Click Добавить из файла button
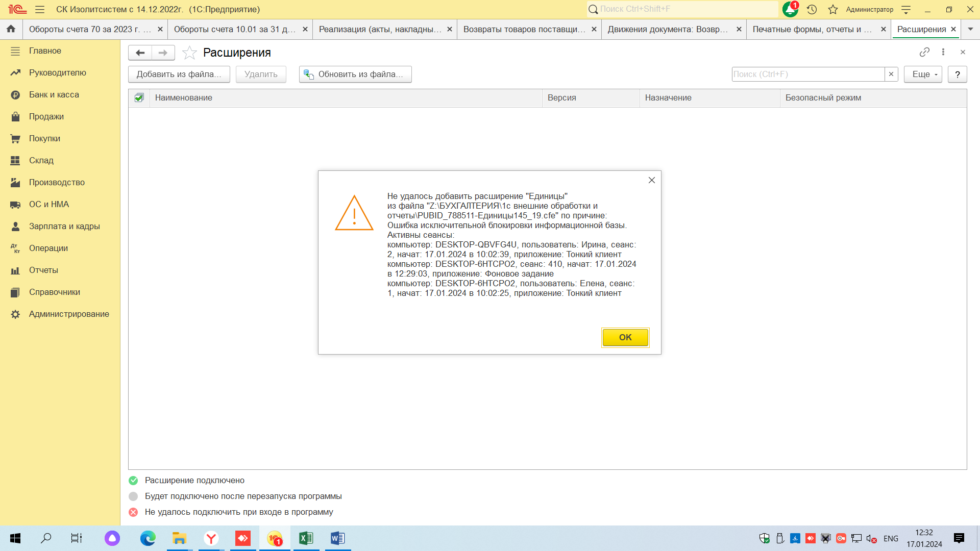 (x=179, y=74)
